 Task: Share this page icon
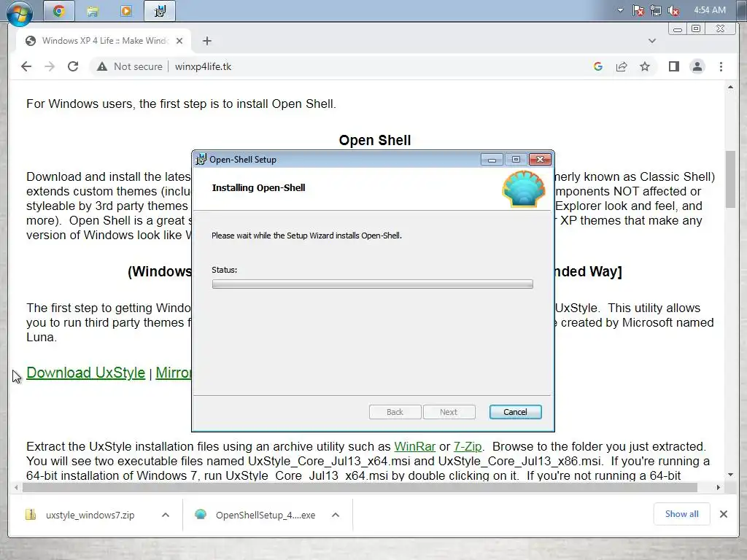click(622, 66)
